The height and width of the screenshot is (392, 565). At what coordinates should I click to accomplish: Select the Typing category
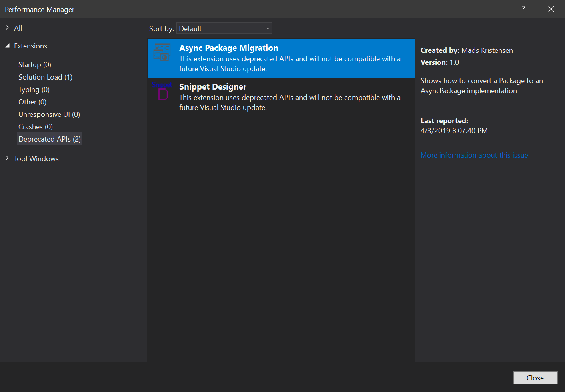click(34, 89)
